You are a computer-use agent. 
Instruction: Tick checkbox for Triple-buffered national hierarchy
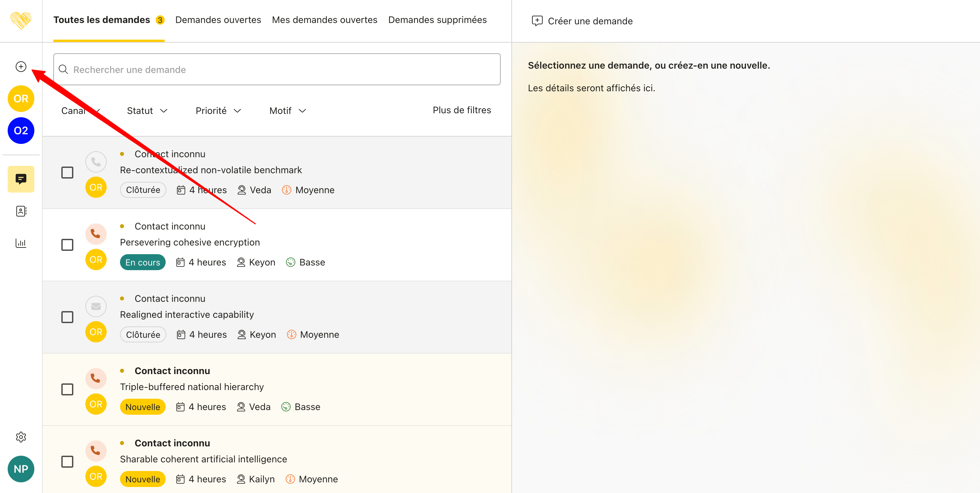67,389
